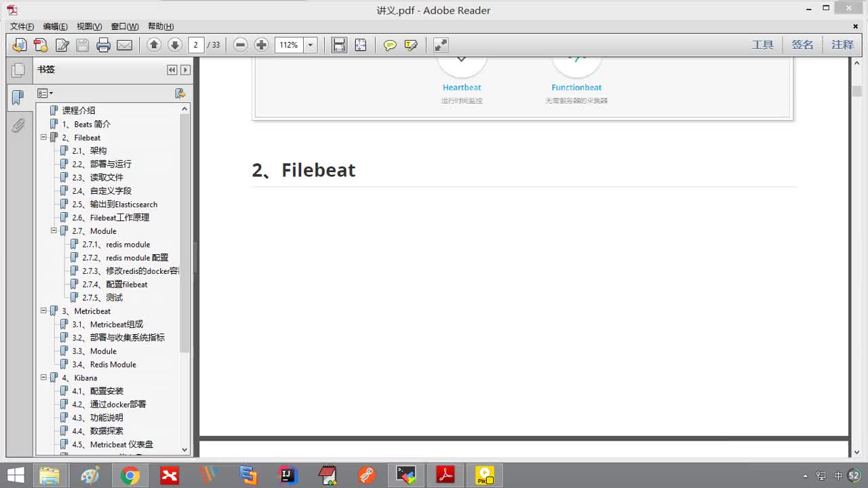Enter read mode with expand icon

click(x=441, y=45)
